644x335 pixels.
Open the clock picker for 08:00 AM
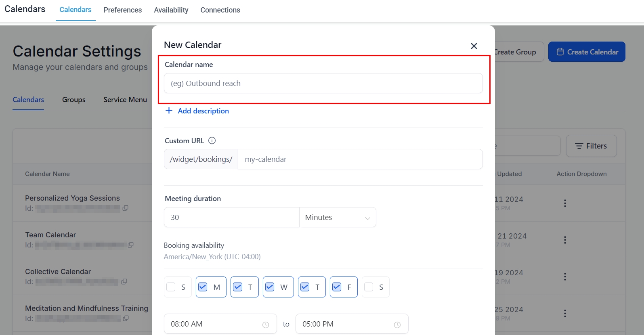tap(266, 325)
